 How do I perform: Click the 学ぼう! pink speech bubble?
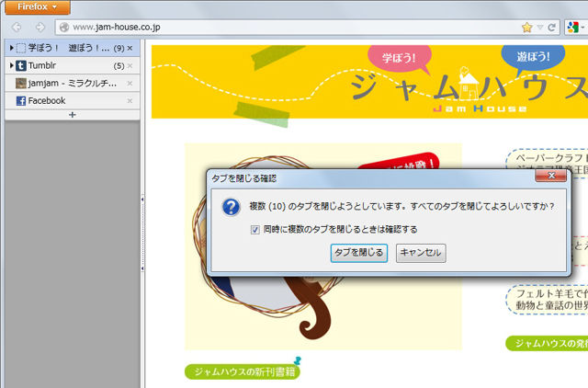400,59
